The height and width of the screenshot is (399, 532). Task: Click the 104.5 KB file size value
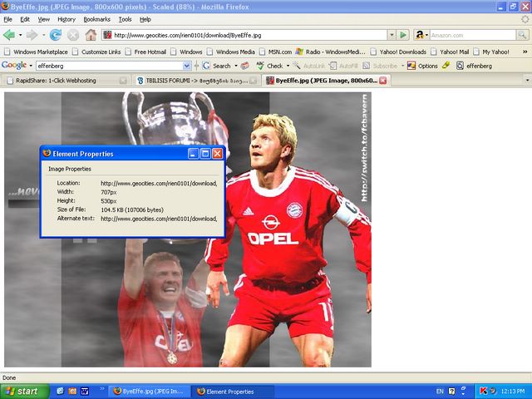[x=132, y=210]
